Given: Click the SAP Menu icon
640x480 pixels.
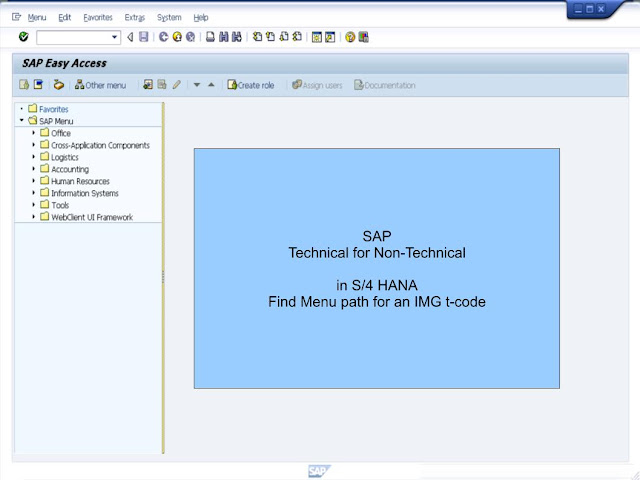Looking at the screenshot, I should tap(38, 84).
